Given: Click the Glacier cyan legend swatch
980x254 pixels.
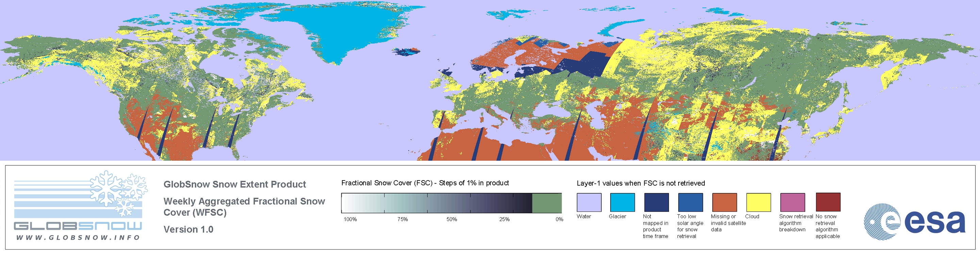Looking at the screenshot, I should click(622, 202).
